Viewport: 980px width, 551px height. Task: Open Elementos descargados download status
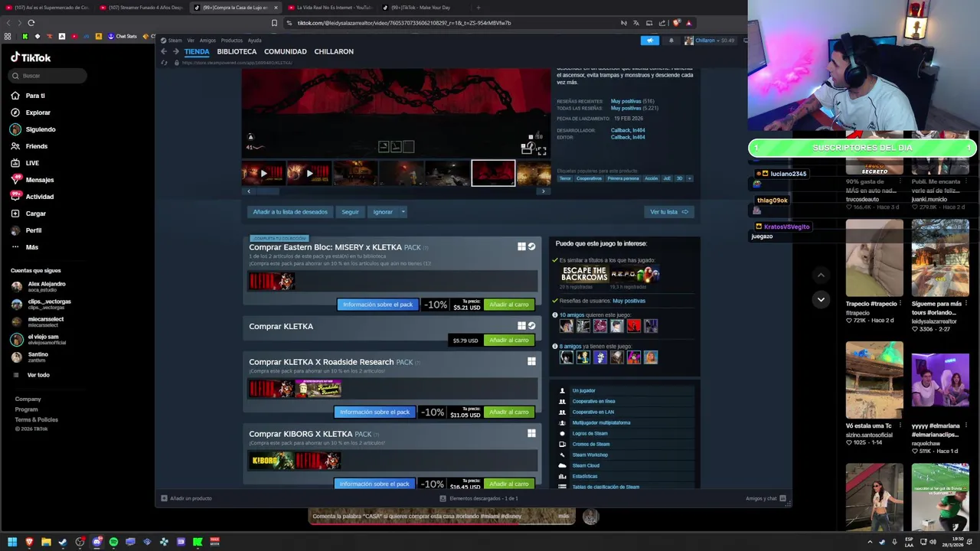click(x=479, y=498)
